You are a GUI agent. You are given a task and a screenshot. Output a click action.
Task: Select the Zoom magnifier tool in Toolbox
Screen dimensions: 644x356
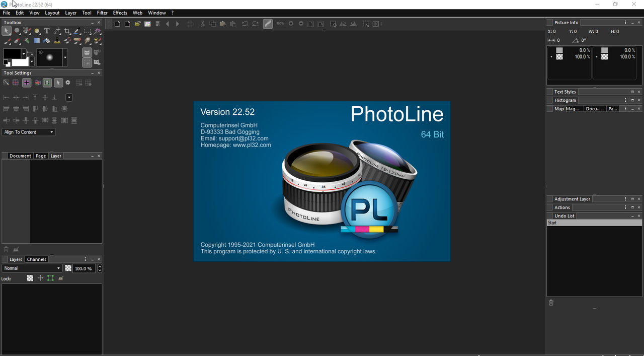(17, 31)
